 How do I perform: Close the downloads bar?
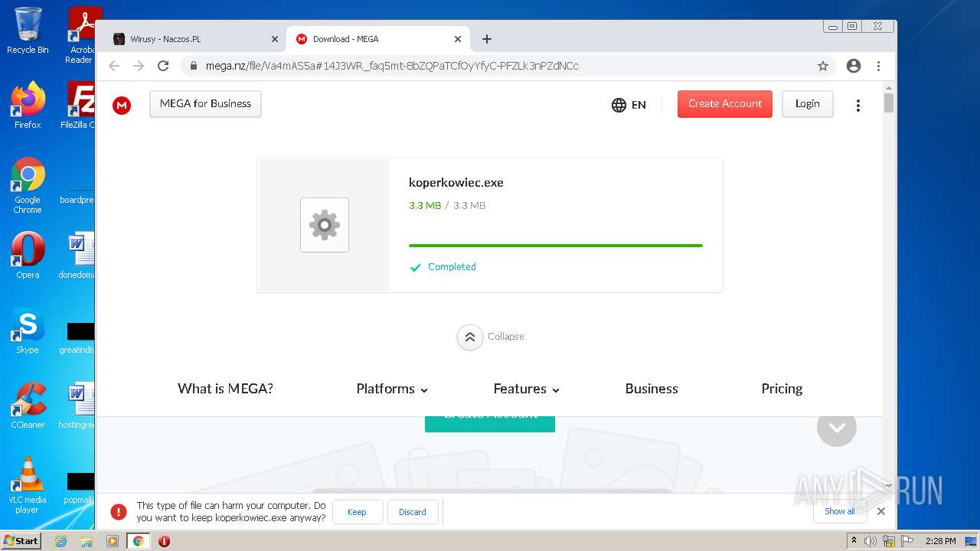881,511
